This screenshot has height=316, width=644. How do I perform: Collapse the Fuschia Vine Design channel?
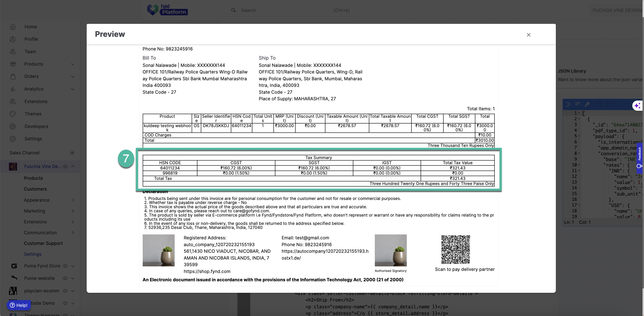tap(73, 167)
